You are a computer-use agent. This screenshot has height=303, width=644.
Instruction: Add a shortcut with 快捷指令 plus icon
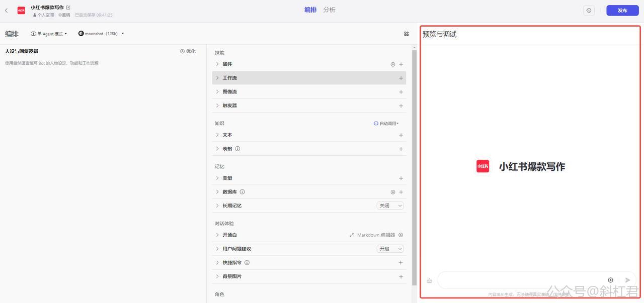point(401,263)
